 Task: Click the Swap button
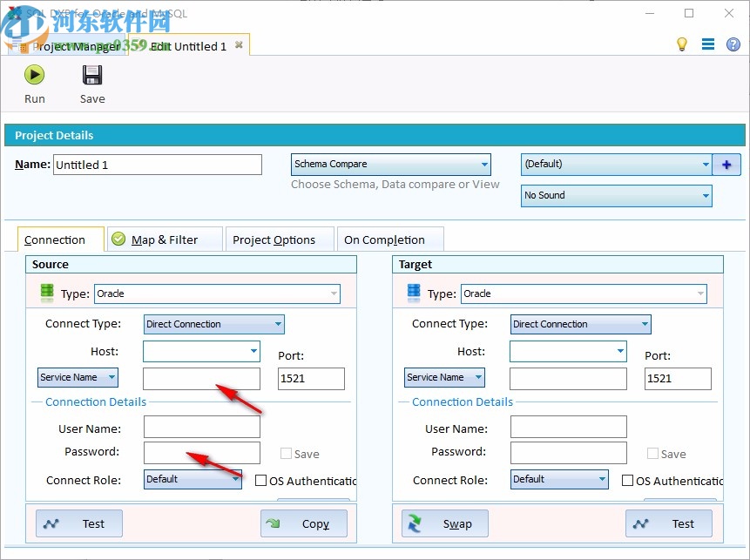(444, 523)
